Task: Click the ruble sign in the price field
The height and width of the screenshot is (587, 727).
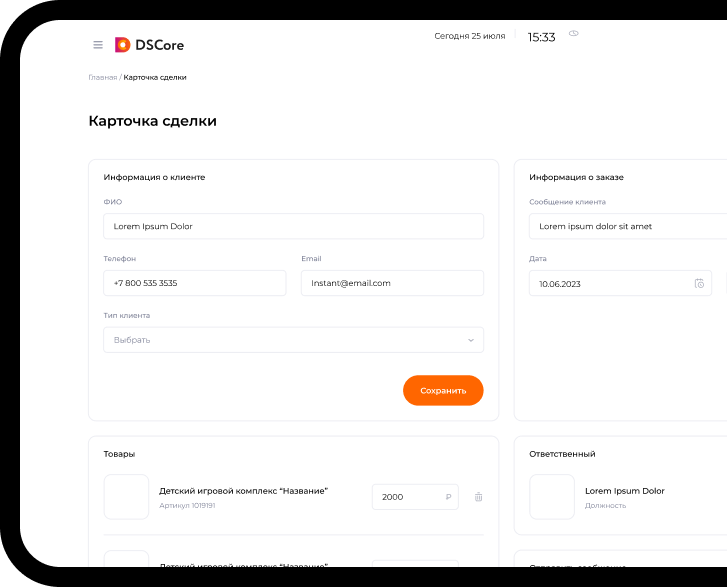Action: tap(448, 497)
